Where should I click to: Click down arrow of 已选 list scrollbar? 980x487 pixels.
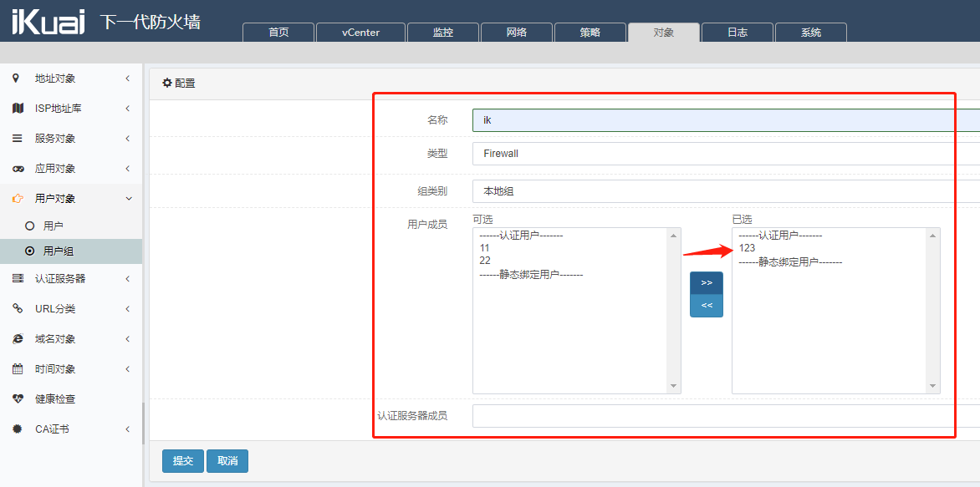point(932,387)
